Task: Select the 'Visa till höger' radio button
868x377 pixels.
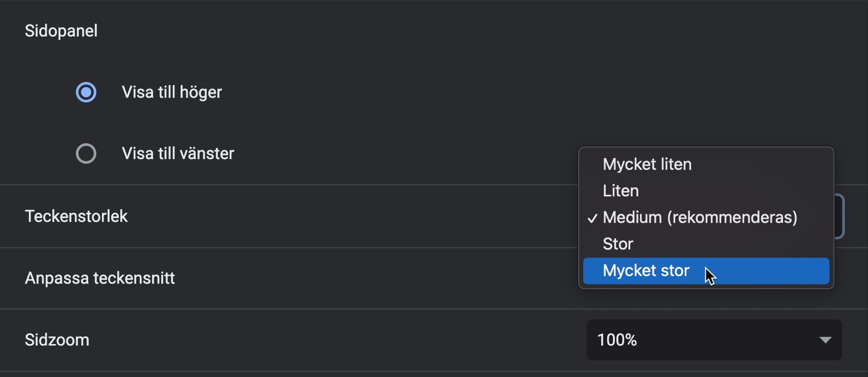Action: coord(86,92)
